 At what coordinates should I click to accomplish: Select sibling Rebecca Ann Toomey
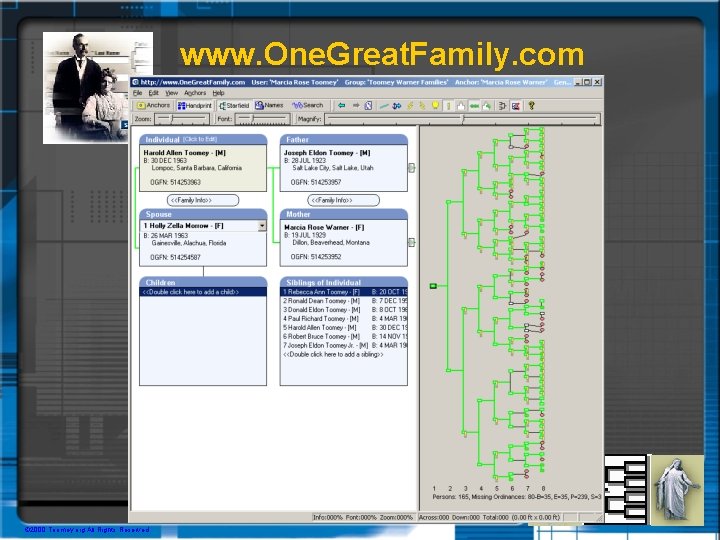tap(343, 292)
